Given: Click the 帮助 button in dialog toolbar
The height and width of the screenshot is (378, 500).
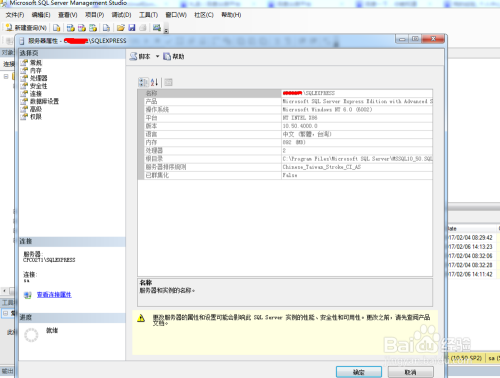Looking at the screenshot, I should click(174, 56).
